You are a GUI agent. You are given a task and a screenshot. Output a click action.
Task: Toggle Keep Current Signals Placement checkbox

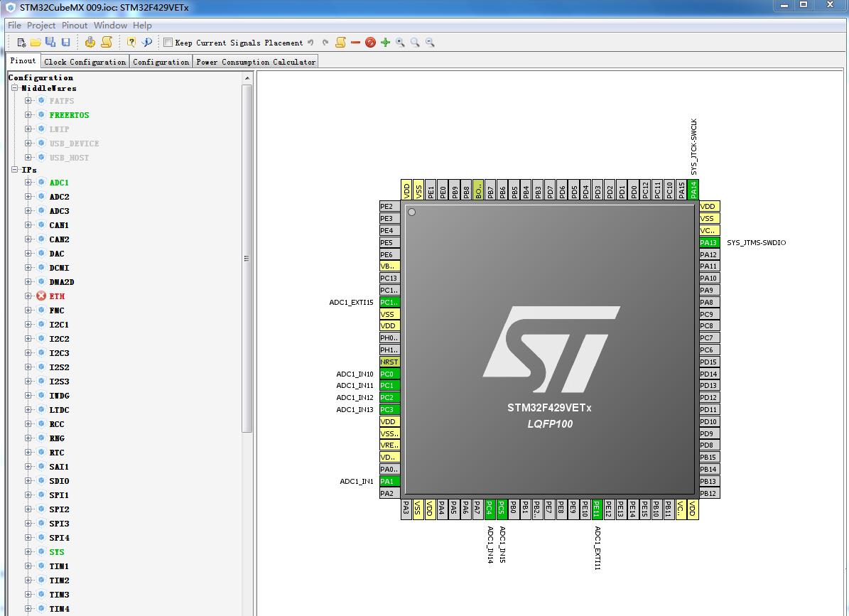pyautogui.click(x=168, y=42)
